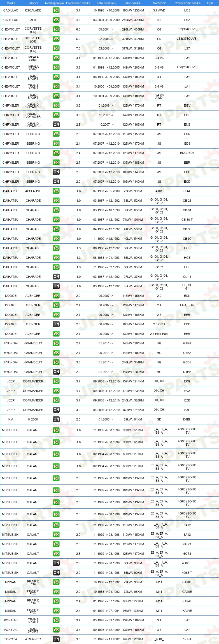Click the EDG, ED3 engine code

(187, 153)
